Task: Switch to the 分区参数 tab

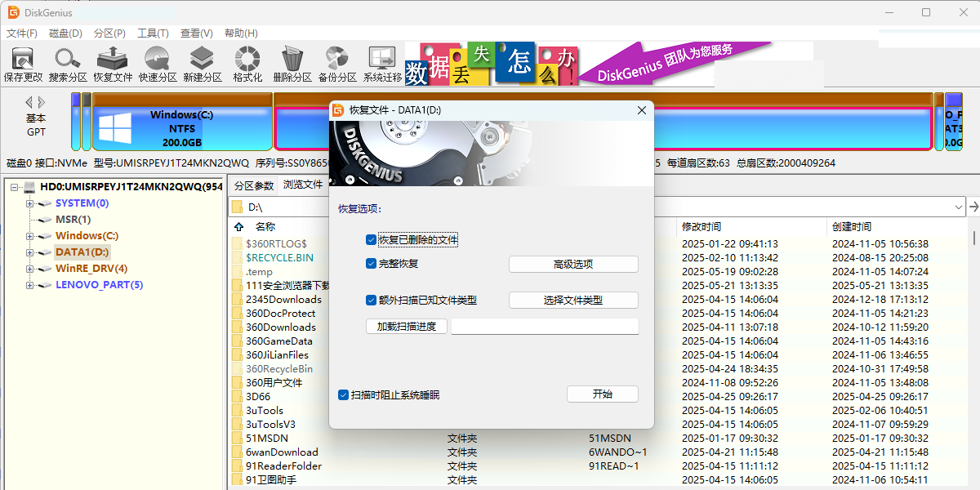Action: pos(255,185)
